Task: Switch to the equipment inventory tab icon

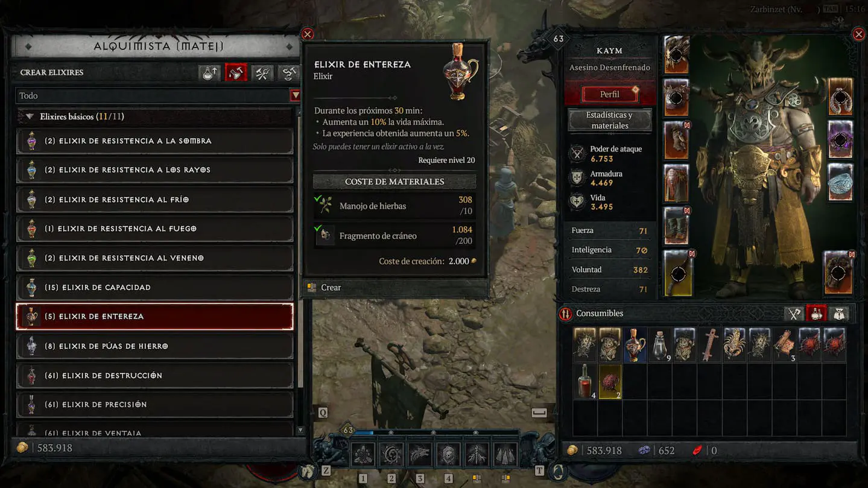Action: click(794, 314)
